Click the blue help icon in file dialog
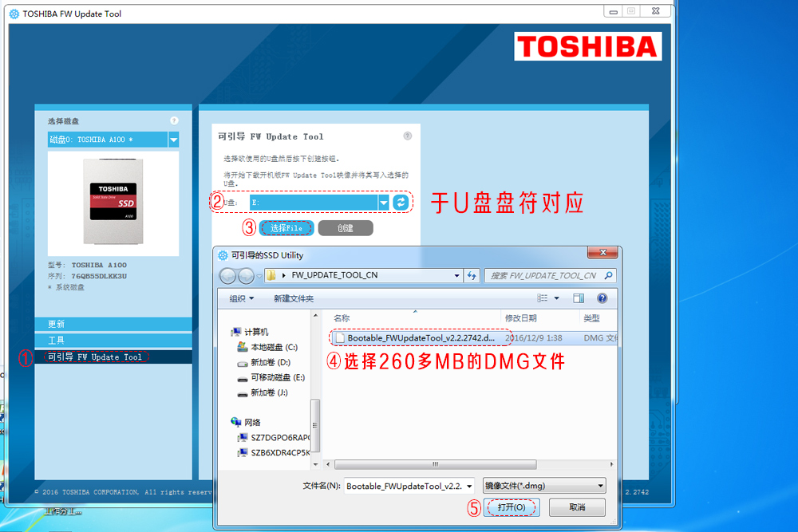Image resolution: width=798 pixels, height=532 pixels. pyautogui.click(x=602, y=298)
